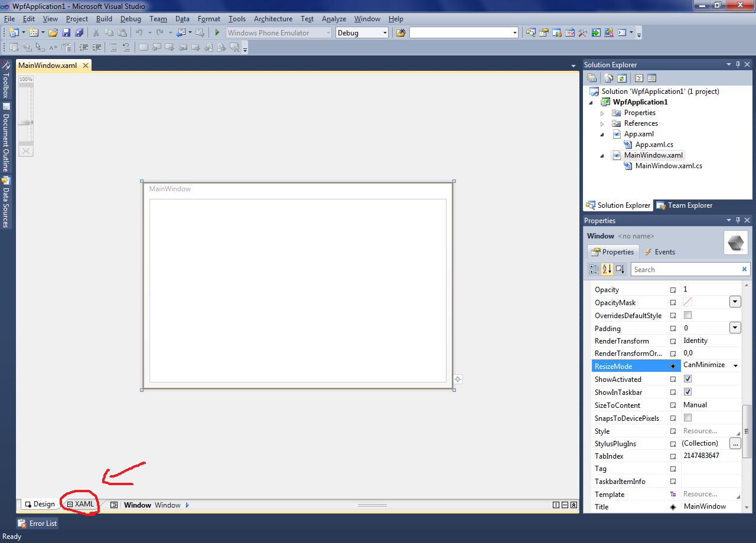
Task: Open Solution Explorer from the toolbar icon
Action: coord(531,33)
